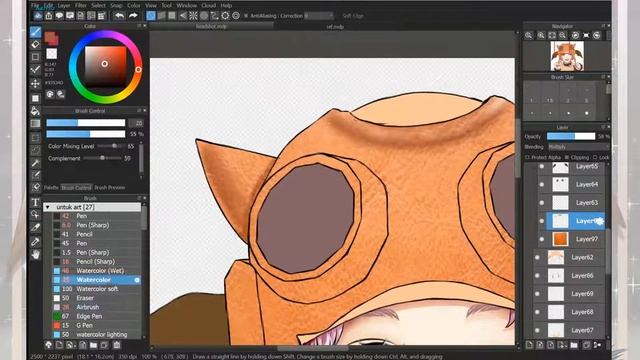Viewport: 640px width, 360px height.
Task: Hide Layer63 using its visibility dot
Action: pos(542,202)
